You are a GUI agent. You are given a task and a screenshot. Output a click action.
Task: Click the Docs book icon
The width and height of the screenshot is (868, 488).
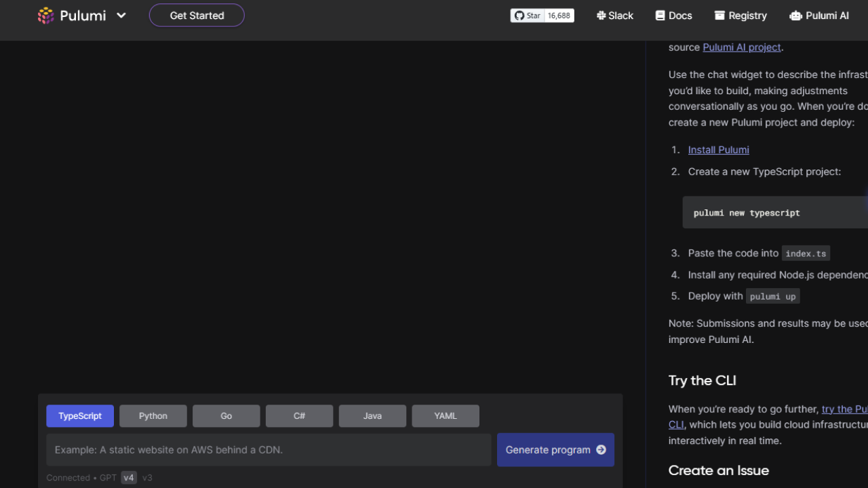(x=660, y=16)
